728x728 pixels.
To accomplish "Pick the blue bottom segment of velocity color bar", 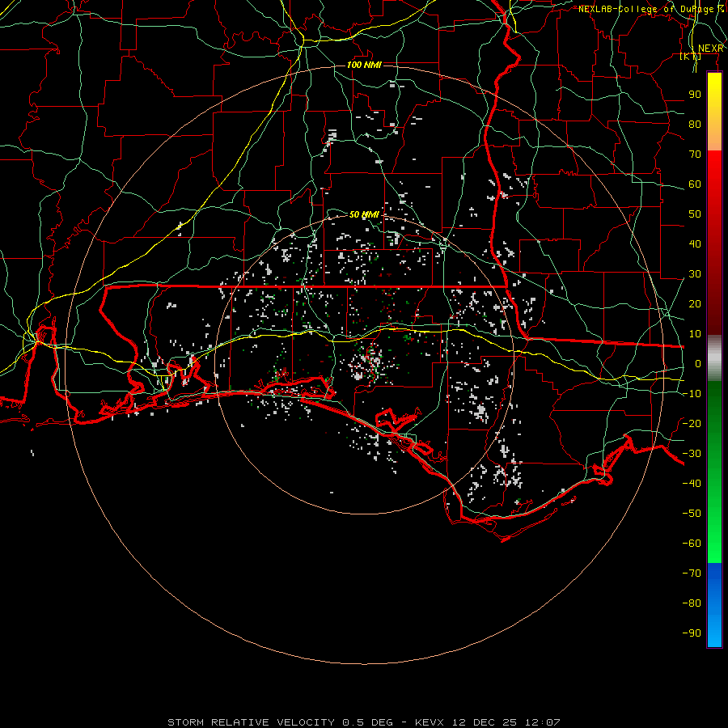I will pyautogui.click(x=714, y=605).
